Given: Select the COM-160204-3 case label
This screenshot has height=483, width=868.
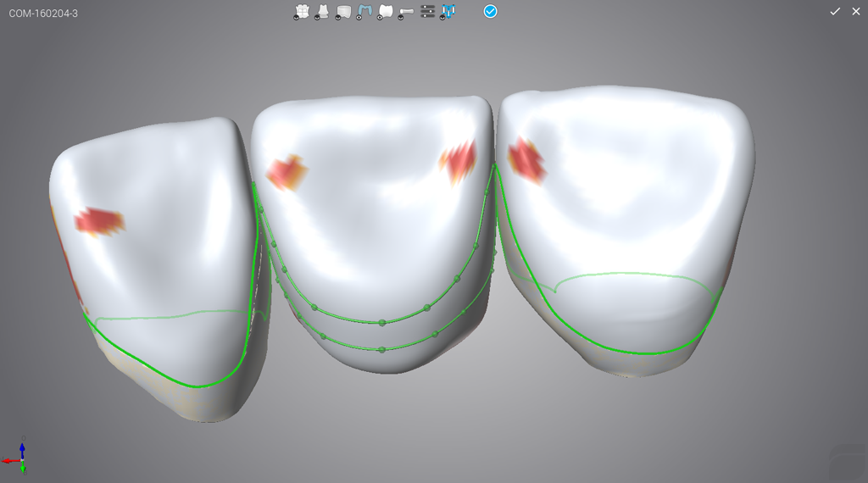Looking at the screenshot, I should (x=43, y=14).
